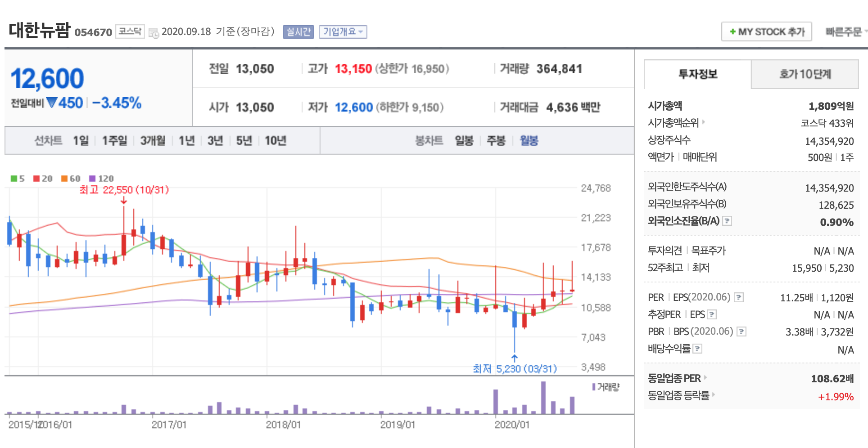Open help icon beside 추정PER EPS

(712, 314)
